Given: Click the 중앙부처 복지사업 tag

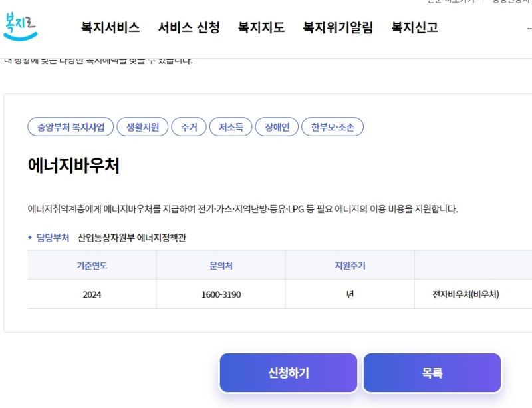Looking at the screenshot, I should click(70, 127).
